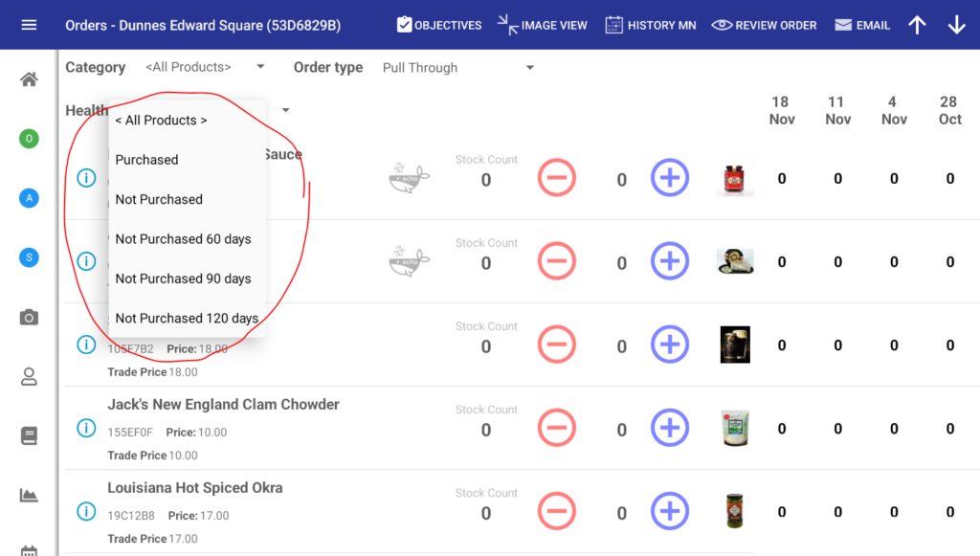Expand the Order type Pull Through dropdown
Image resolution: width=980 pixels, height=556 pixels.
[x=457, y=68]
